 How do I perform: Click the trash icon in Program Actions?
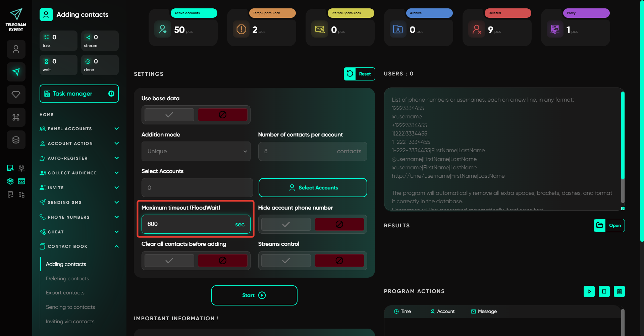619,291
